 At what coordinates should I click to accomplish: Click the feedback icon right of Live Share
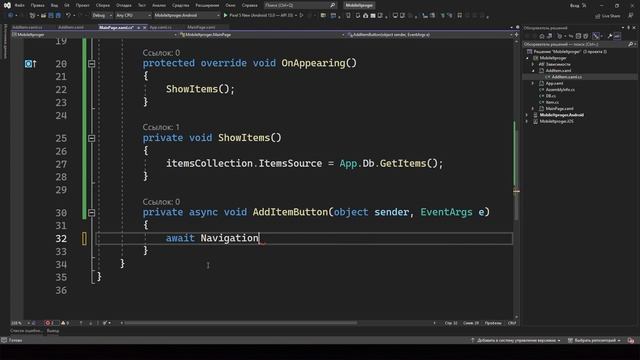(x=631, y=16)
